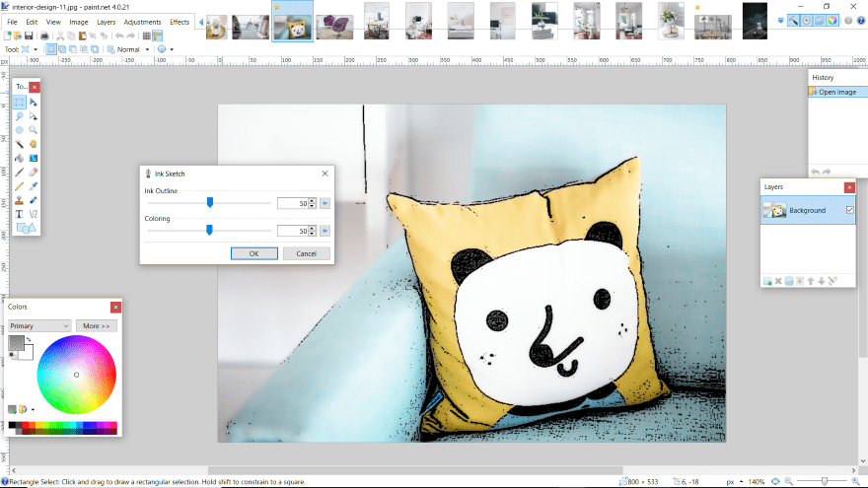Click the Ink Outline slider handle
The image size is (868, 488).
(209, 202)
